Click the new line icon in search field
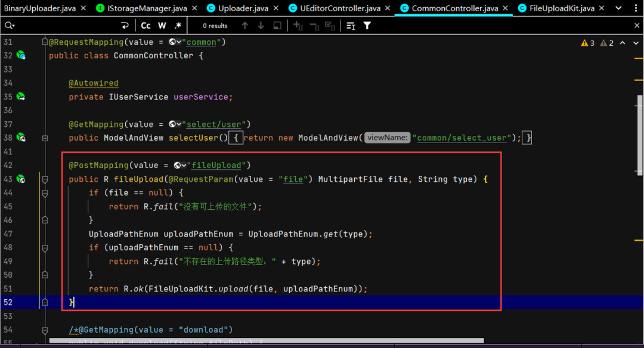This screenshot has height=348, width=644. (x=125, y=26)
